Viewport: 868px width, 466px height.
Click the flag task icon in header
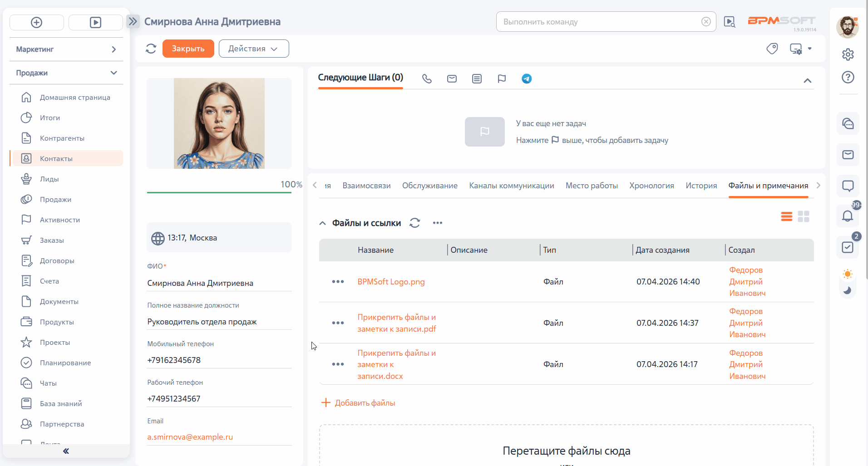click(502, 79)
